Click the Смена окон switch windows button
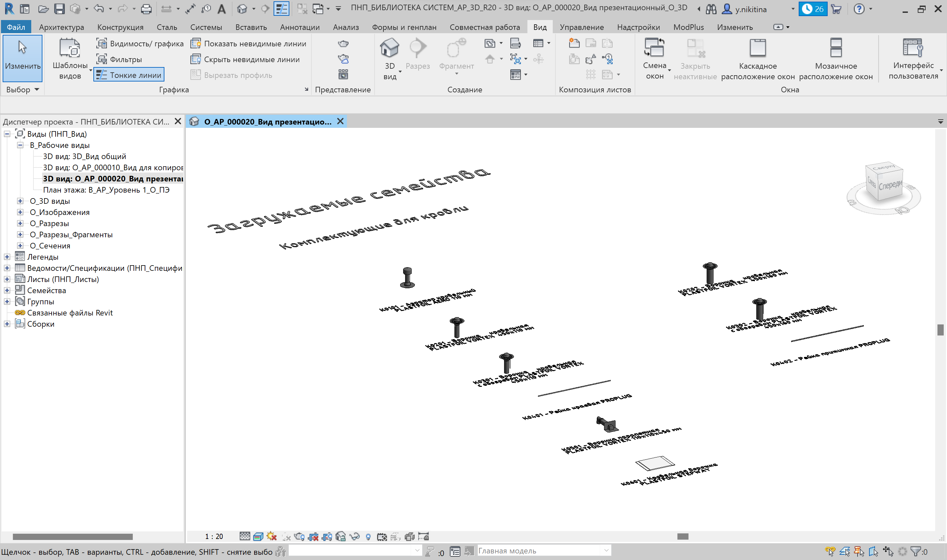This screenshot has height=560, width=947. (x=654, y=58)
